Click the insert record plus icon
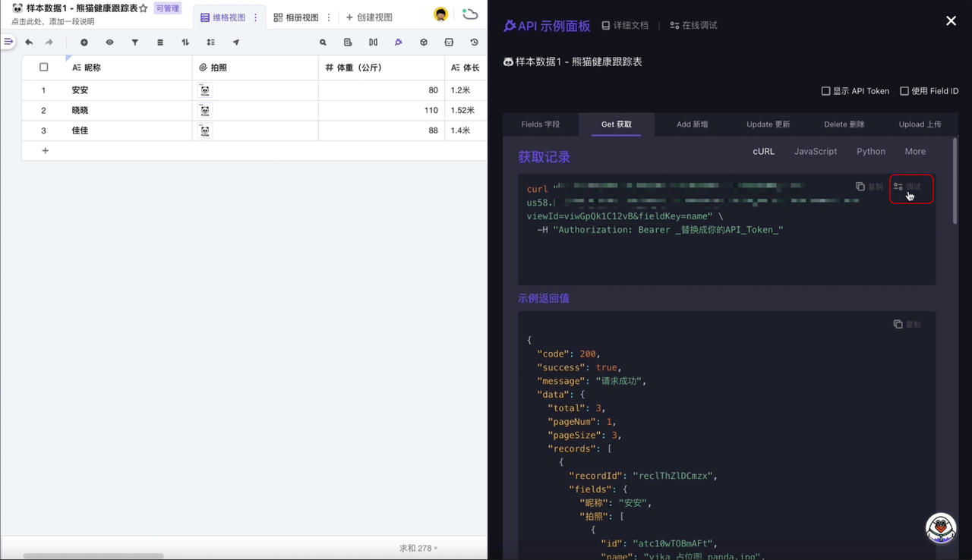The width and height of the screenshot is (972, 560). [x=84, y=42]
